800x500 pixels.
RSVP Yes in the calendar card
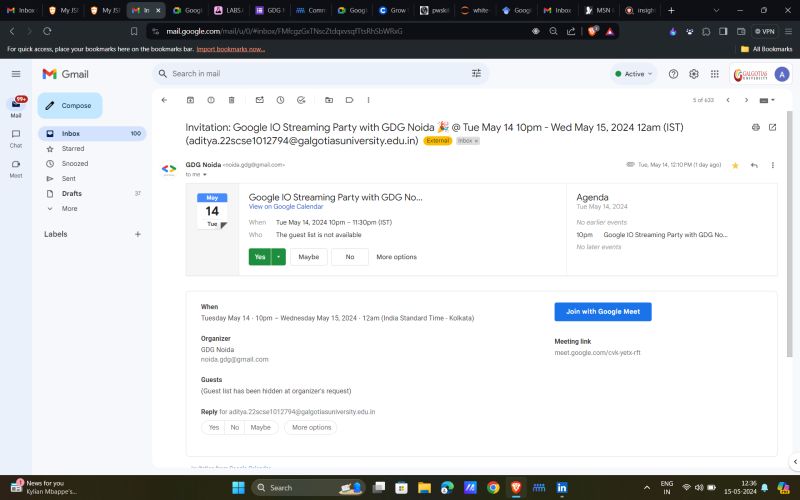(x=260, y=257)
